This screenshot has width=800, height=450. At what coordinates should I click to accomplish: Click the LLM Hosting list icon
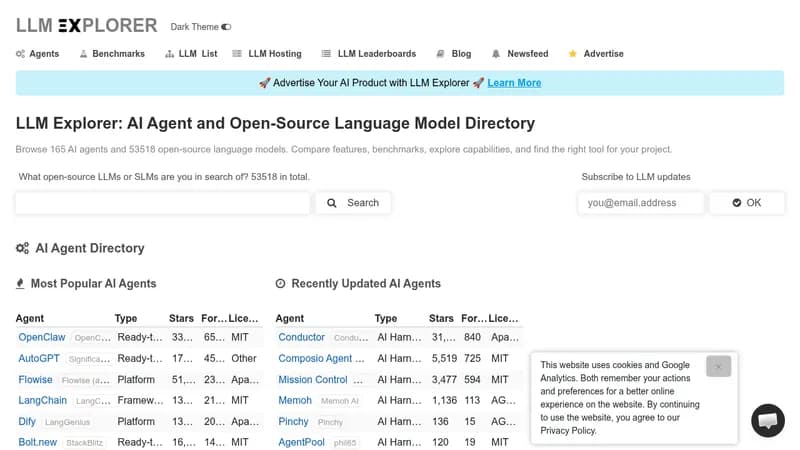pyautogui.click(x=237, y=54)
